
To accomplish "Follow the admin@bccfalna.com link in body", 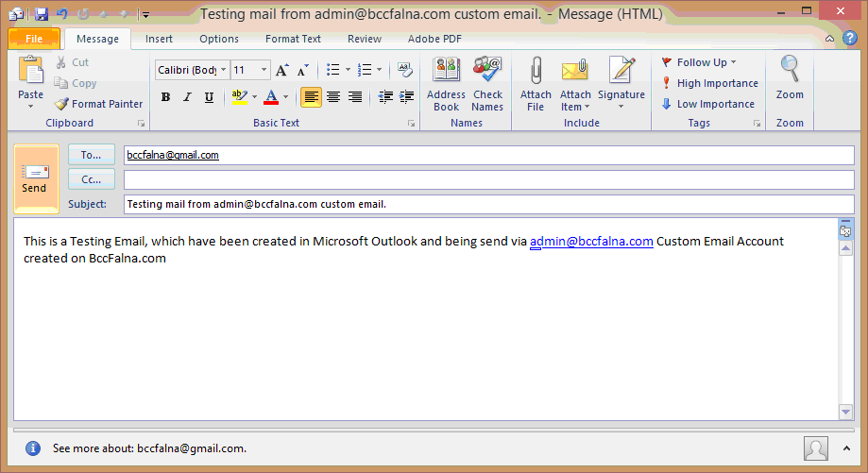I will tap(591, 241).
